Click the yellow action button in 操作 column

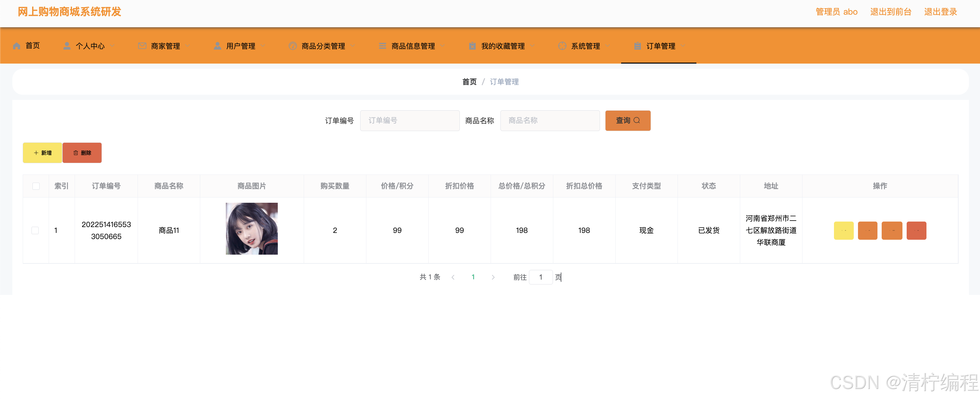tap(843, 231)
